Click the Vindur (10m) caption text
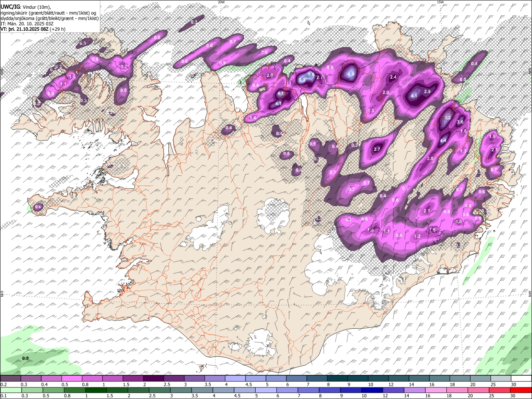Viewport: 532px width, 399px height. [37, 7]
